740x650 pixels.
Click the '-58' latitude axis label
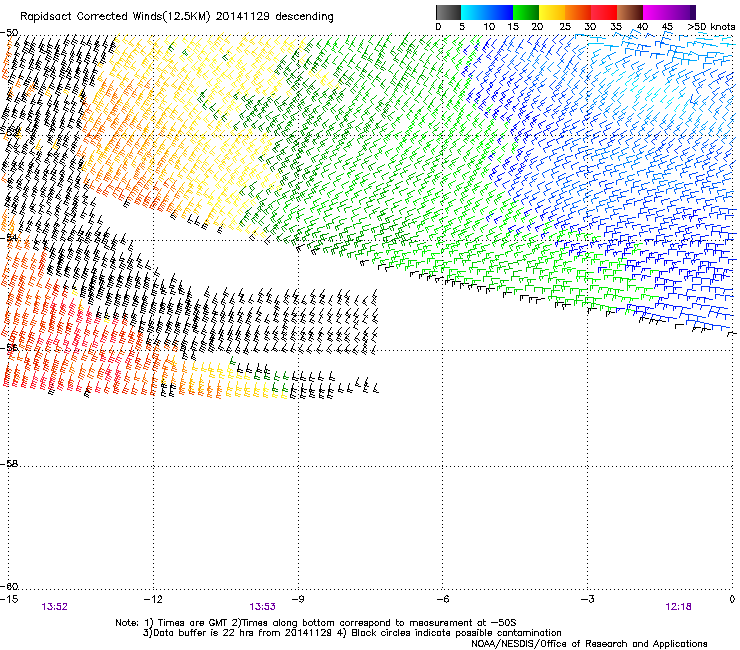[x=9, y=464]
